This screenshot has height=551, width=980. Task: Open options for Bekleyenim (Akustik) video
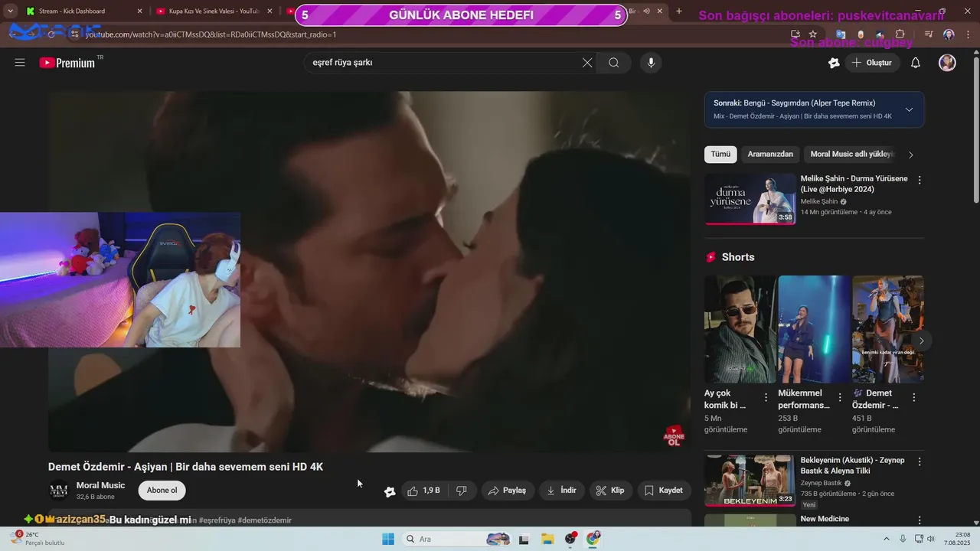pos(920,461)
